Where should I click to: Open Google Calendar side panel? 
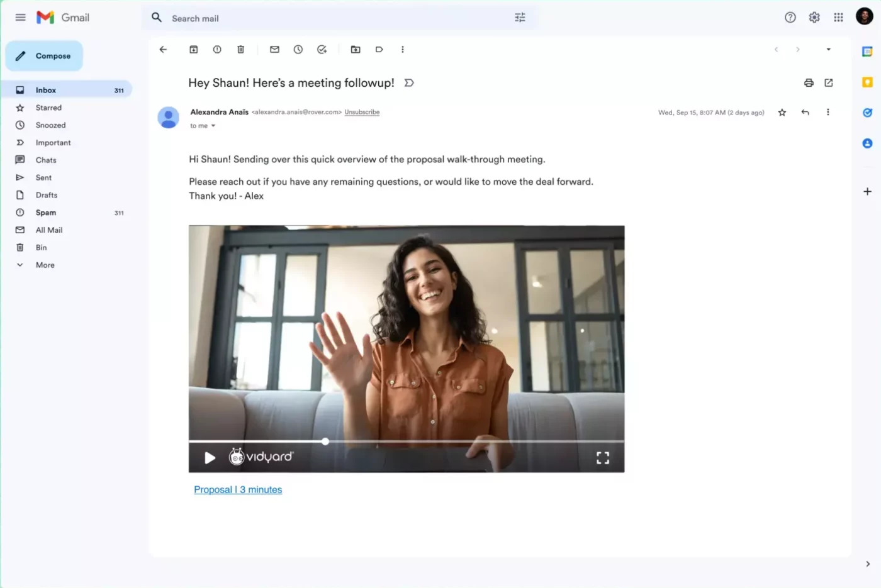point(867,52)
